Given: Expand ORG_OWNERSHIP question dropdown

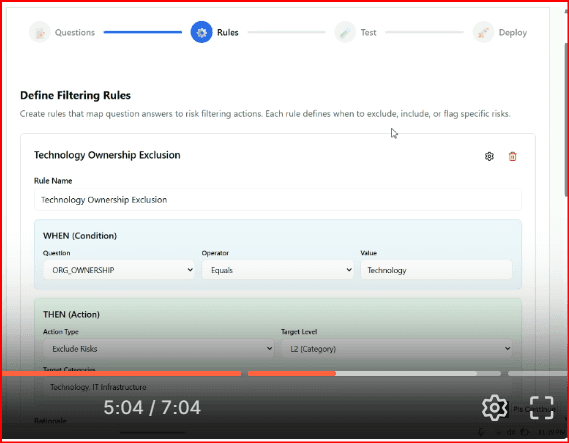Looking at the screenshot, I should [x=119, y=270].
